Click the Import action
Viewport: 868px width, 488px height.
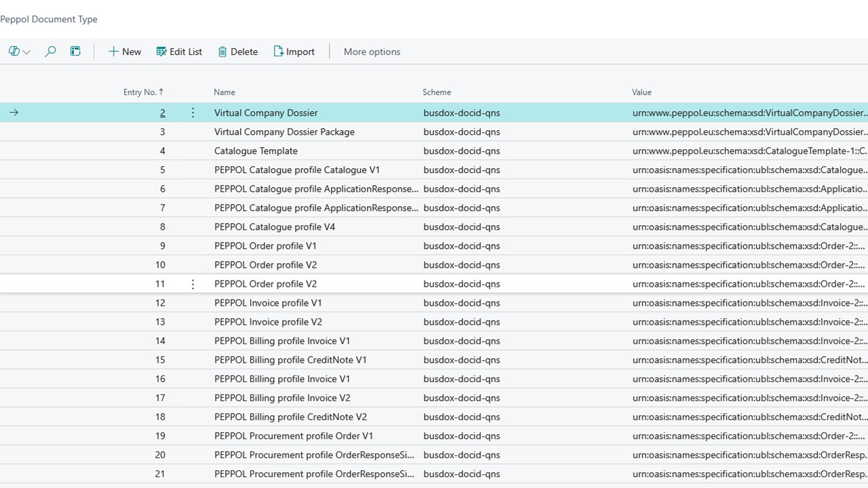pos(294,52)
